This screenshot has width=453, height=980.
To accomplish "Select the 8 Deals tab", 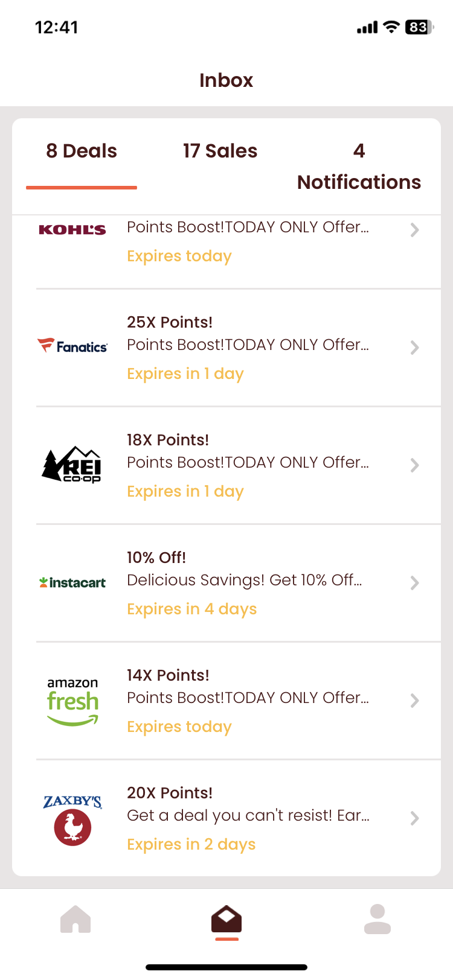I will 82,151.
